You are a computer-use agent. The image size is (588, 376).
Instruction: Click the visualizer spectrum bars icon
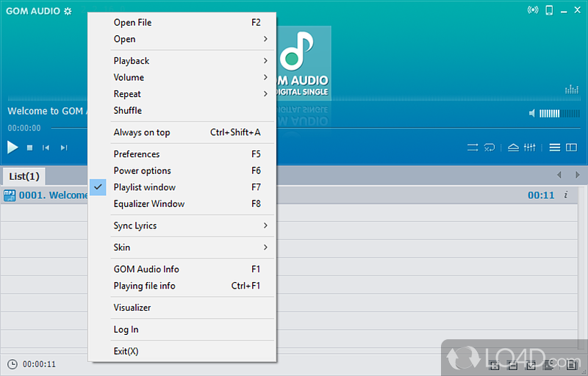572,89
